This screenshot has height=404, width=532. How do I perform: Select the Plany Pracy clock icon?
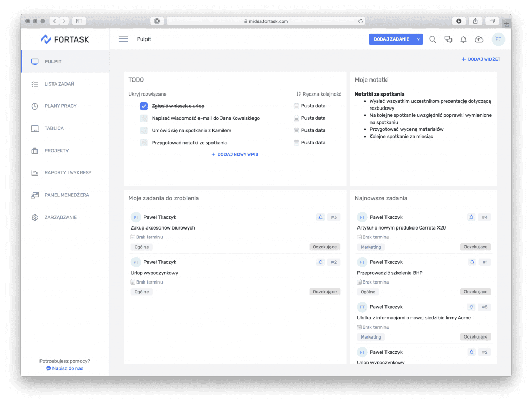[x=33, y=106]
